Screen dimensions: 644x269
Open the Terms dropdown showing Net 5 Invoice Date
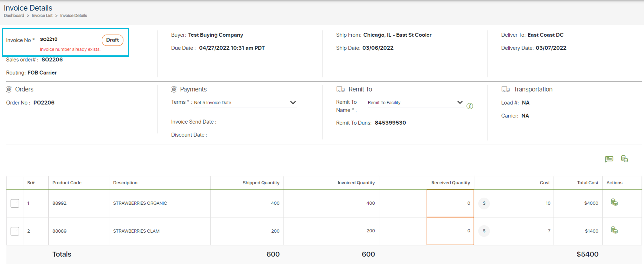(293, 102)
